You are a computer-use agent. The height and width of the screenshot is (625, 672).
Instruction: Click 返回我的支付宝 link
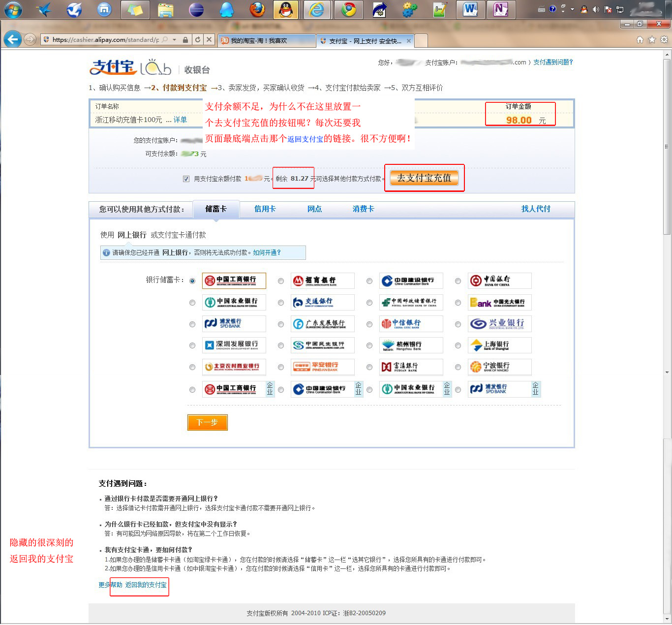point(146,585)
